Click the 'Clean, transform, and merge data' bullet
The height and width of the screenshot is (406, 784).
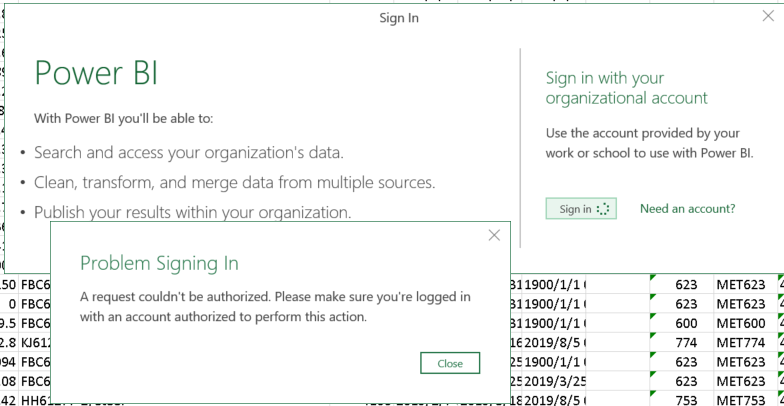click(234, 182)
